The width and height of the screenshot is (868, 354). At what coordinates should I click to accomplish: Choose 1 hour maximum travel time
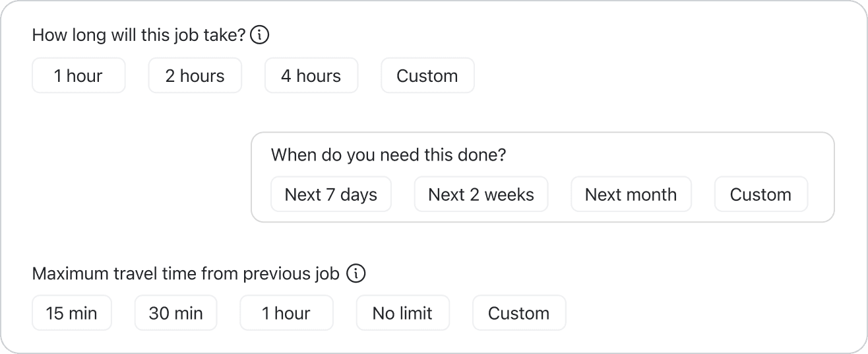tap(286, 313)
